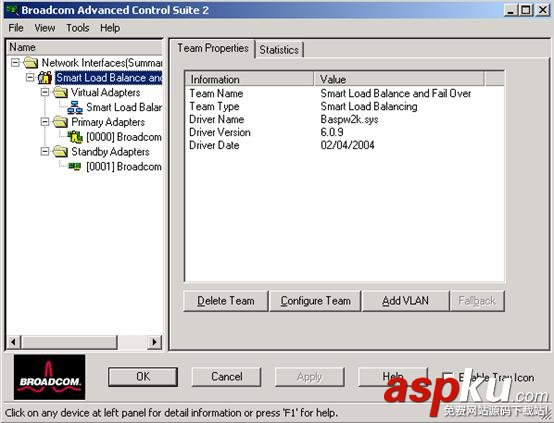
Task: Click the Team Name row label
Action: click(216, 94)
